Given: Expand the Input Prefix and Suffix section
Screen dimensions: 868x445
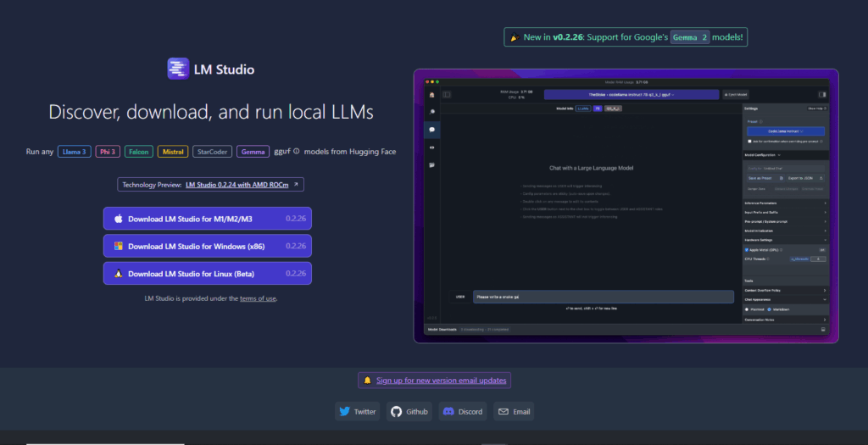Looking at the screenshot, I should coord(784,212).
